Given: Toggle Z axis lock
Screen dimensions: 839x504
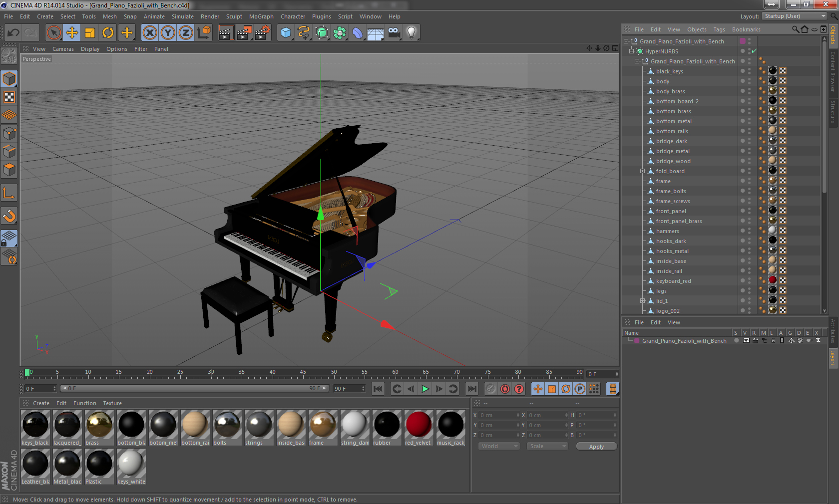Looking at the screenshot, I should point(186,33).
